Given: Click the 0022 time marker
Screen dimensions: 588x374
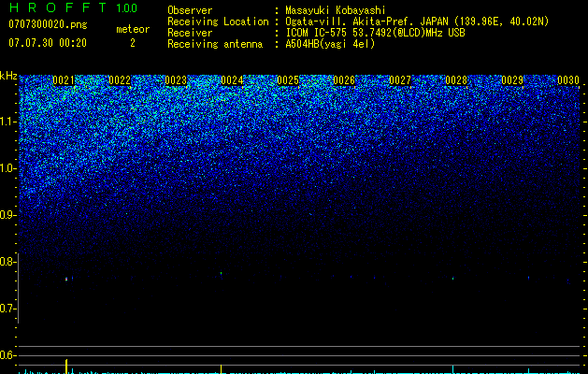Looking at the screenshot, I should tap(120, 80).
